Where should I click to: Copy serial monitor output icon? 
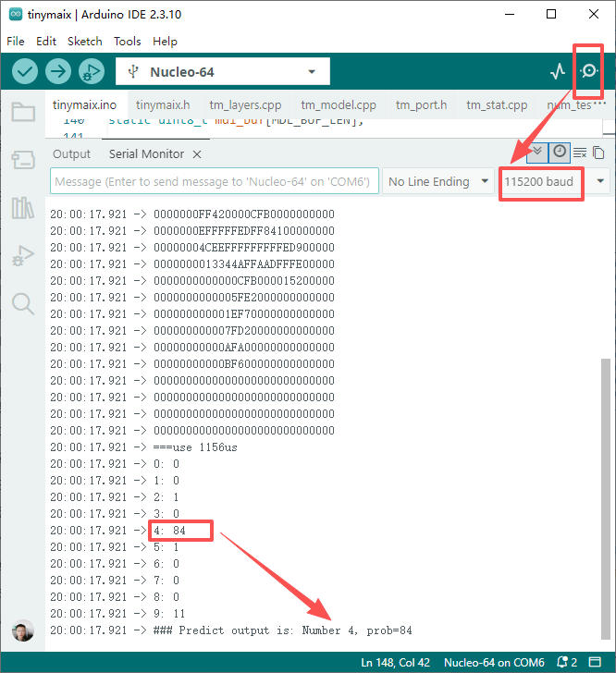(598, 153)
